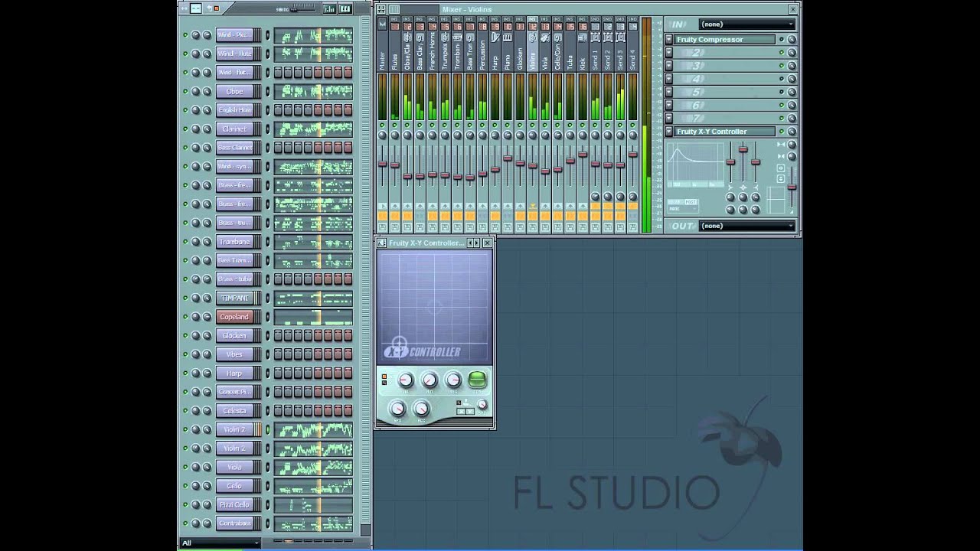Click the Master track icon

click(382, 24)
